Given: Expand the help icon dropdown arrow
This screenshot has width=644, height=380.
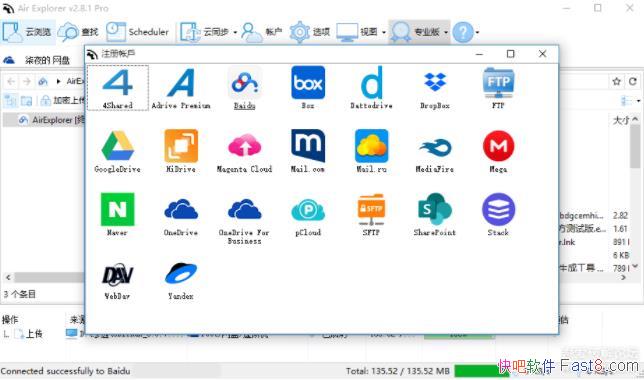Looking at the screenshot, I should pos(477,32).
